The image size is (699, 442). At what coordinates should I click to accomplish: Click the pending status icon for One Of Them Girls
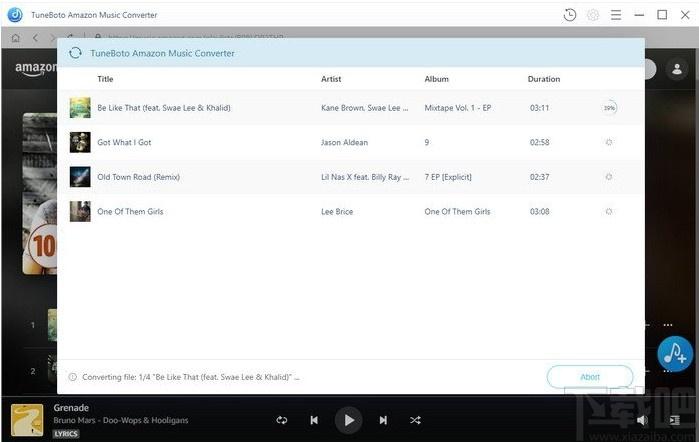609,211
